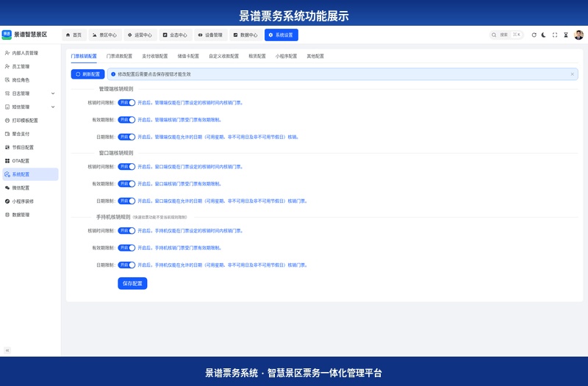This screenshot has width=588, height=386.
Task: Open 聚合支付 in the sidebar
Action: pos(30,134)
